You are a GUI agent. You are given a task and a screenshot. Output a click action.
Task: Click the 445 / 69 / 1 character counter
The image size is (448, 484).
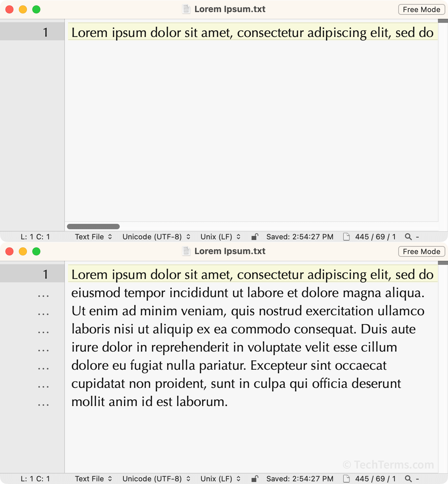pos(375,237)
